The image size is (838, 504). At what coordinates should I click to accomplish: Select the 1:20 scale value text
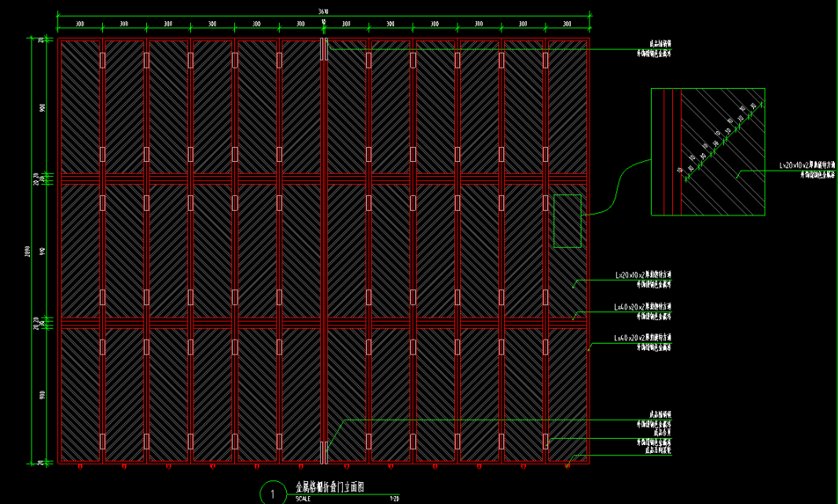(394, 498)
